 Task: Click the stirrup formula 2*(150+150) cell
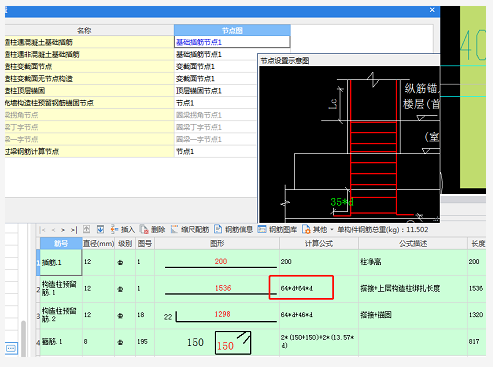[319, 342]
